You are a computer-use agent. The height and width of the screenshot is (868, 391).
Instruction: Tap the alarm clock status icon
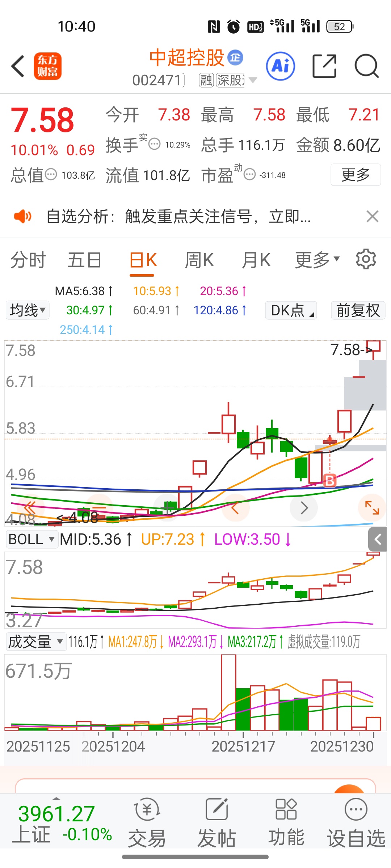234,26
